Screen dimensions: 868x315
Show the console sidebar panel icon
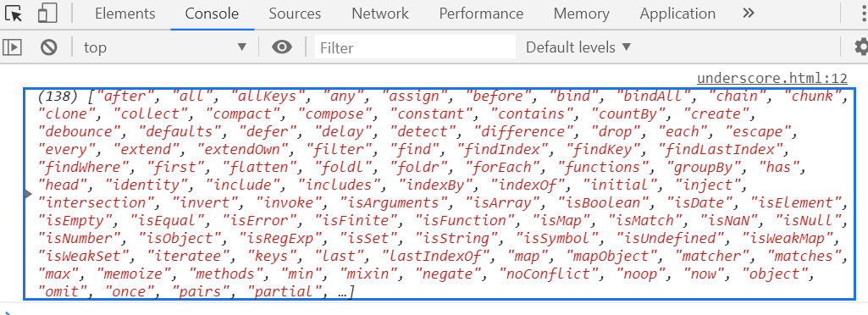(12, 47)
